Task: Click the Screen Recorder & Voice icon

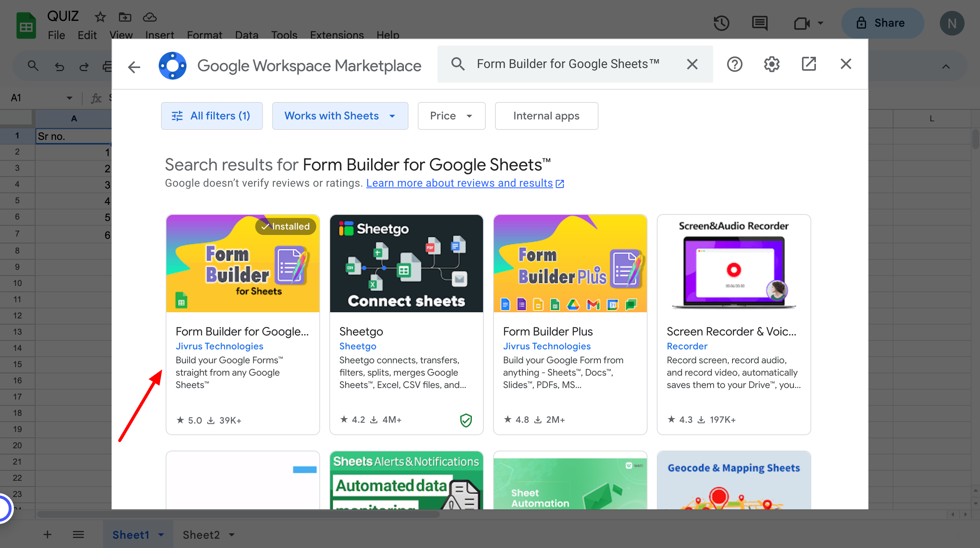Action: 733,264
